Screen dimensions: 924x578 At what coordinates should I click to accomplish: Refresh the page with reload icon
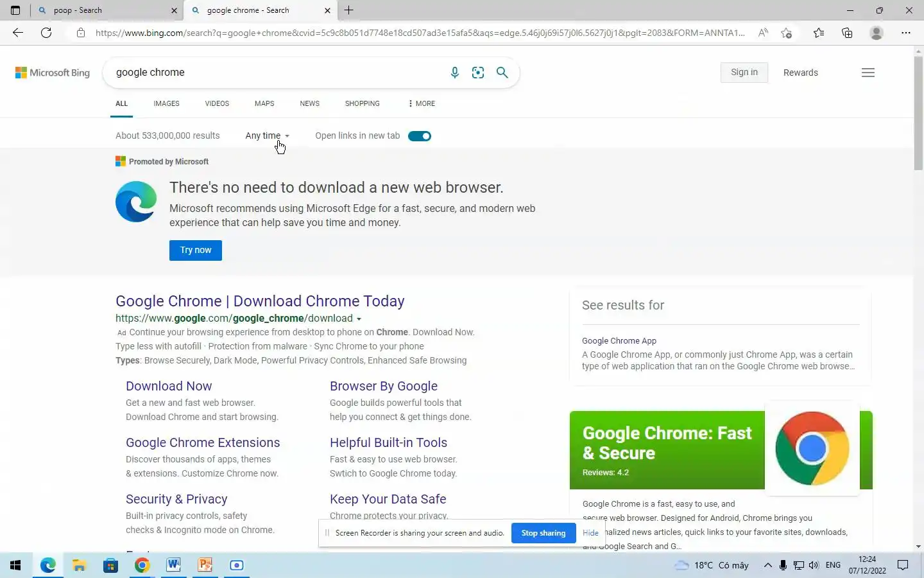click(x=46, y=33)
